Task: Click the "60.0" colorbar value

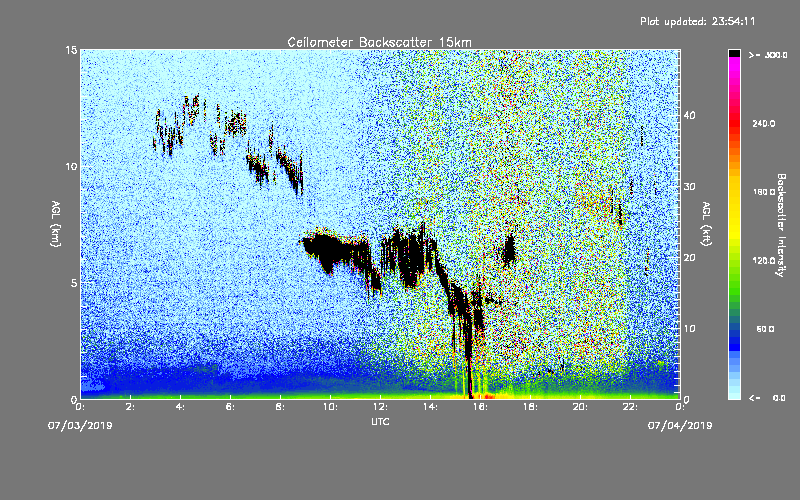Action: coord(765,329)
